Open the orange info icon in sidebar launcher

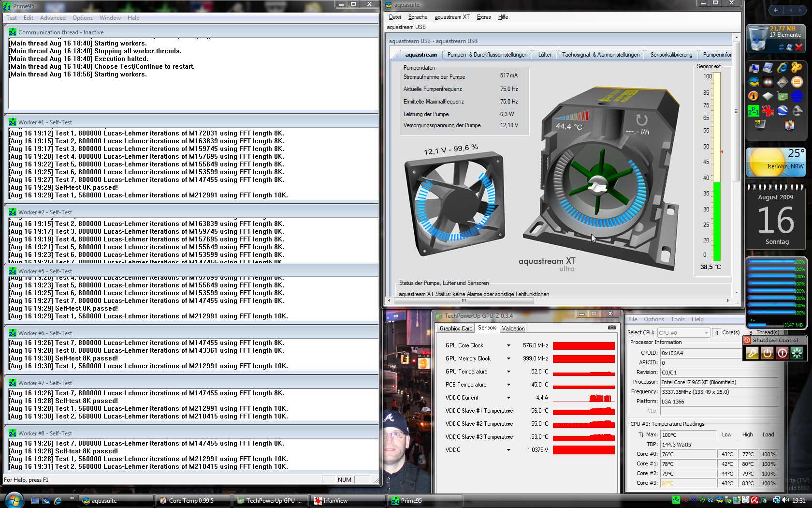click(754, 96)
